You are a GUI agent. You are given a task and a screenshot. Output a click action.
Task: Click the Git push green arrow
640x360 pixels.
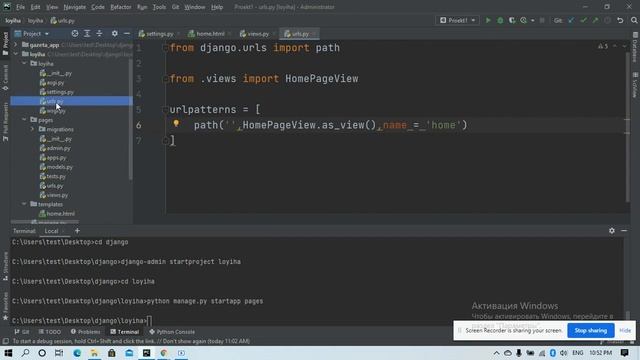(x=595, y=20)
